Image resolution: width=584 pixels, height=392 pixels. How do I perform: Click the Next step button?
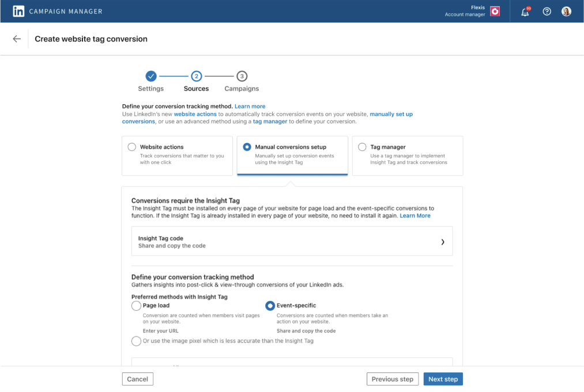click(443, 379)
